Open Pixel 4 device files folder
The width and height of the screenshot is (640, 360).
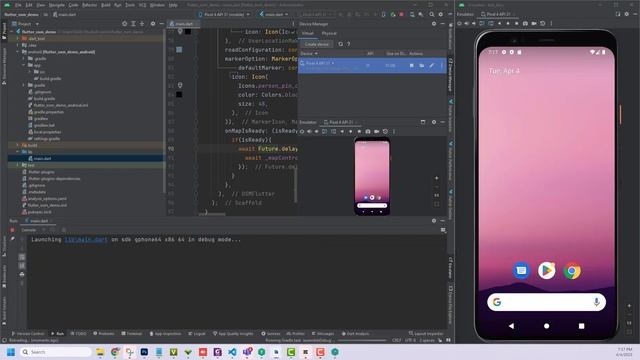coord(422,65)
